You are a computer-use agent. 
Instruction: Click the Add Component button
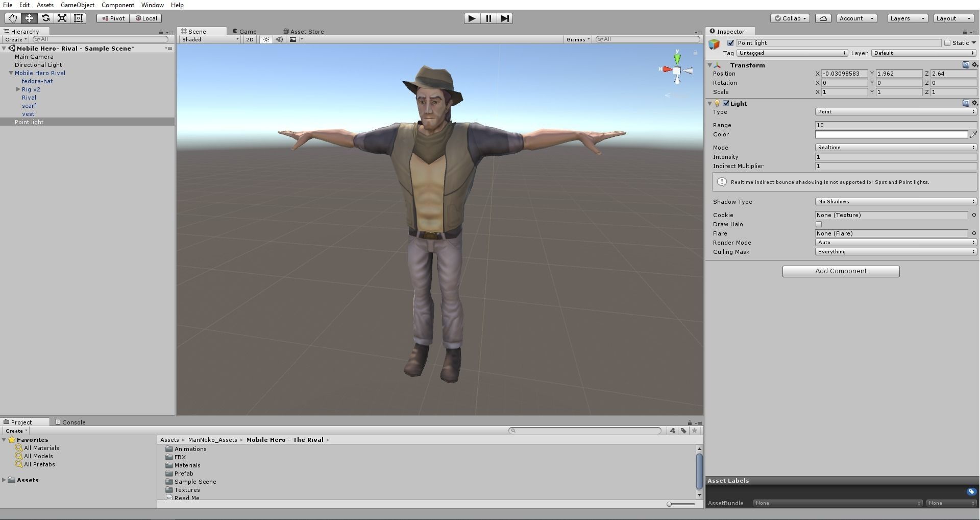(x=841, y=271)
